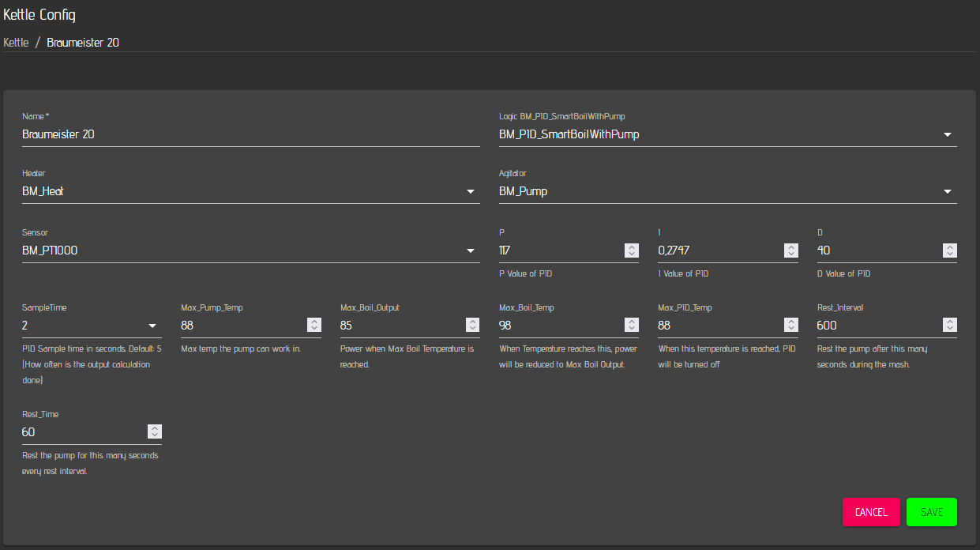980x550 pixels.
Task: Click the I value stepper arrows
Action: tap(790, 250)
